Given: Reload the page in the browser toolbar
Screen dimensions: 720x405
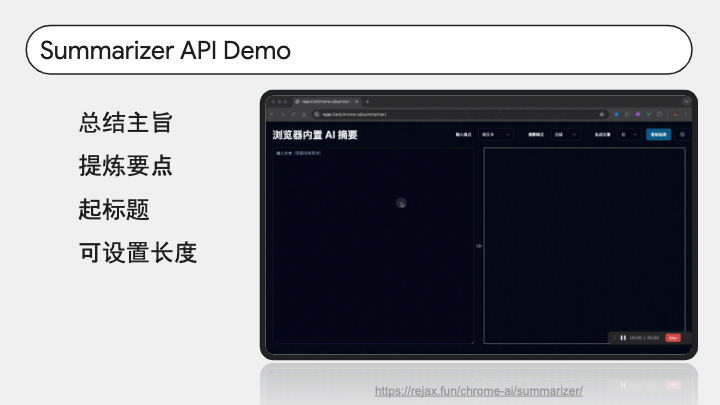Looking at the screenshot, I should (293, 114).
